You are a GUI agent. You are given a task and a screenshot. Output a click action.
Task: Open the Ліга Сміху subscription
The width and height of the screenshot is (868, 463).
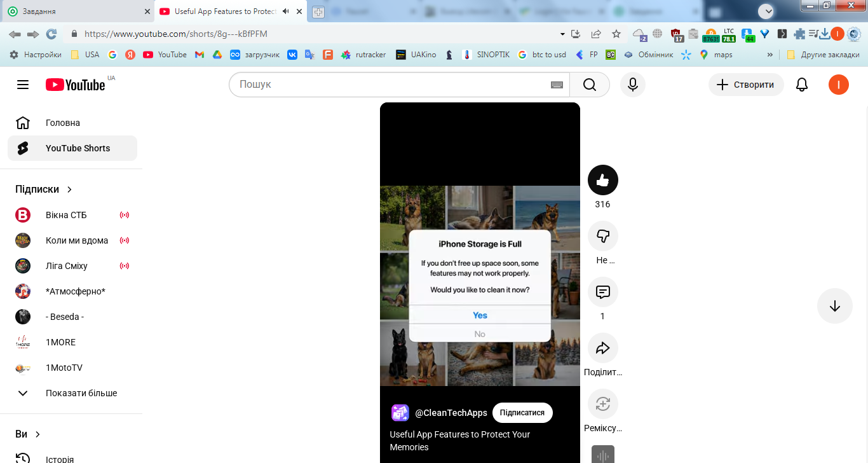click(x=72, y=266)
